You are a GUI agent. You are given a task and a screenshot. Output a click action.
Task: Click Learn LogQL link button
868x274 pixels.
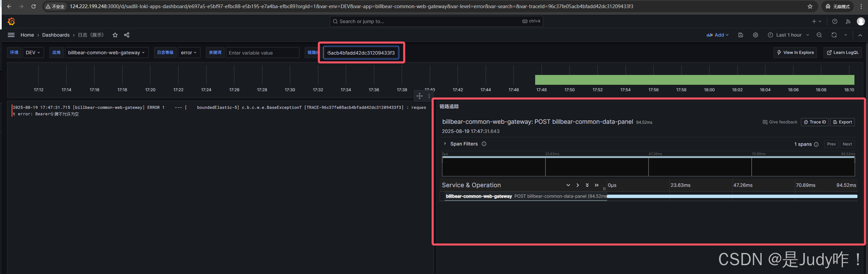coord(843,53)
